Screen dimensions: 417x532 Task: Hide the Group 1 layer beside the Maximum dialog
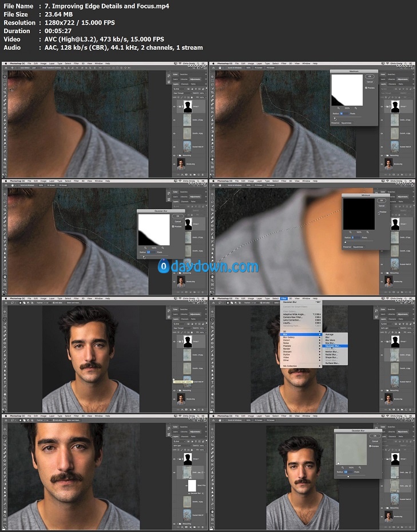[x=382, y=106]
